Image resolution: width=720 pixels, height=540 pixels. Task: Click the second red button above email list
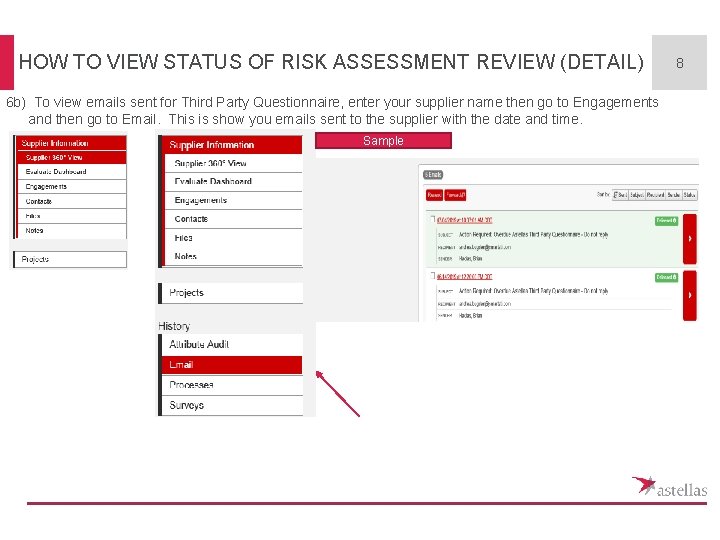click(x=456, y=195)
